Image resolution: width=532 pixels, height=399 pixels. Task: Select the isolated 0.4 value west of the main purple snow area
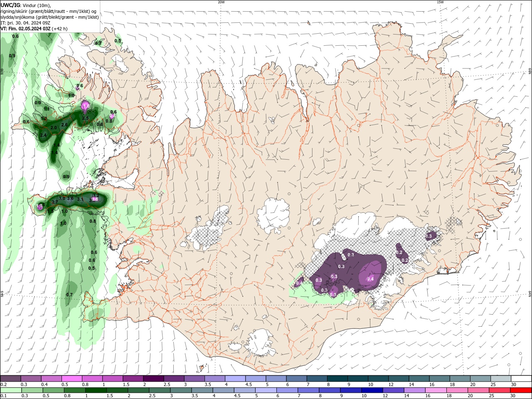click(x=299, y=283)
